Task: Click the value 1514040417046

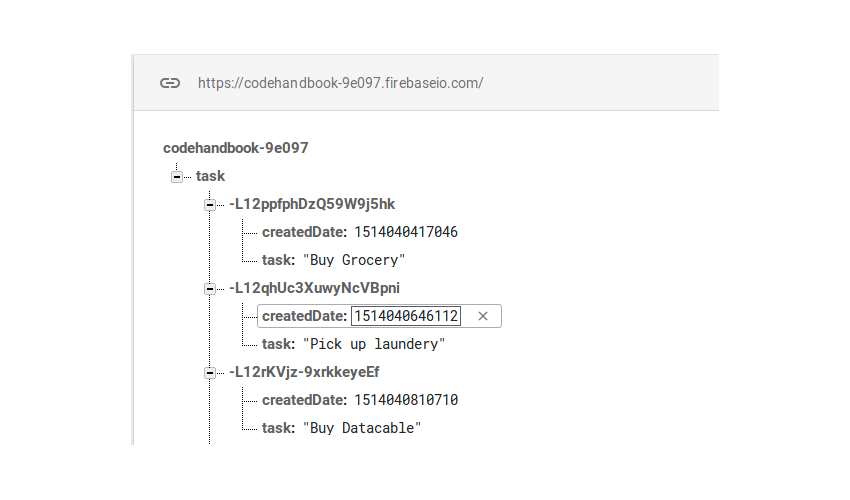Action: point(406,232)
